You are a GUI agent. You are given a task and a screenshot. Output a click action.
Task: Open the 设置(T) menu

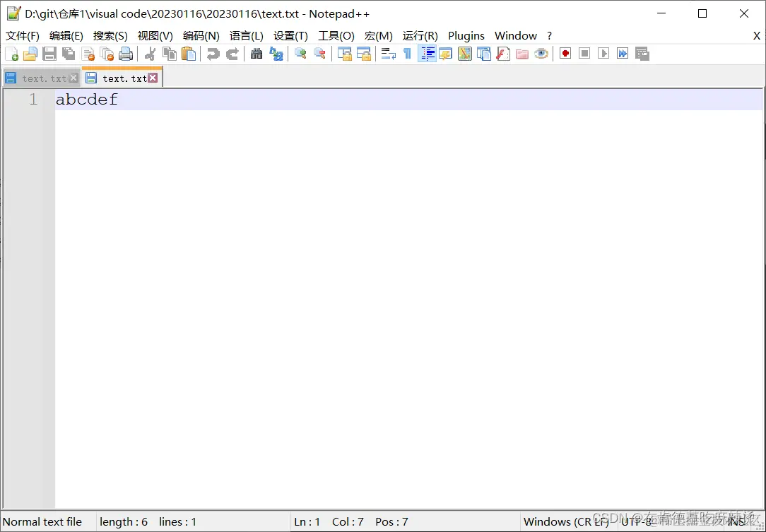290,35
